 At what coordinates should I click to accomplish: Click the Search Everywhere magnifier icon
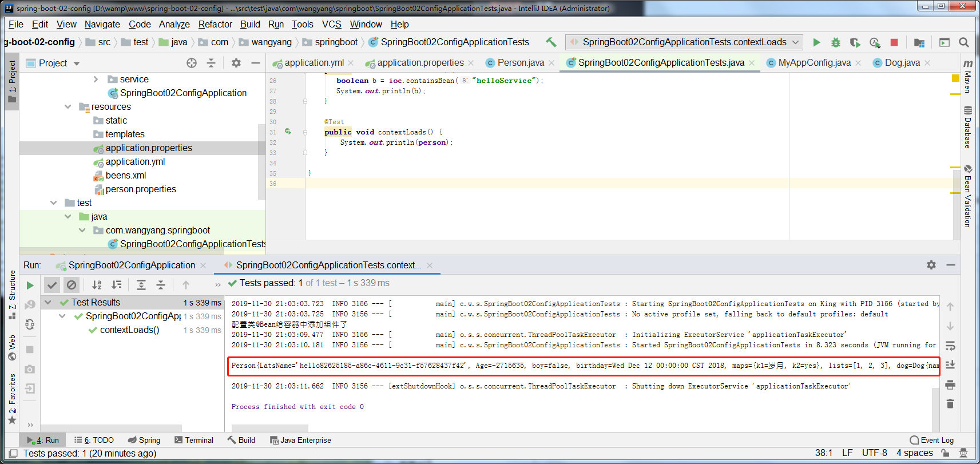pyautogui.click(x=964, y=42)
